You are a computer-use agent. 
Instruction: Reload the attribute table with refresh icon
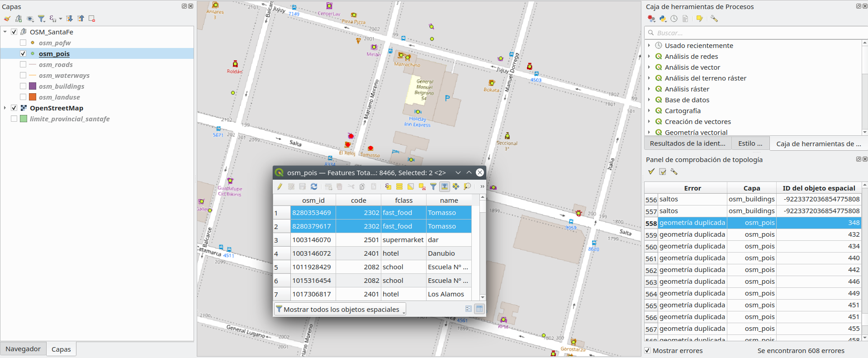point(314,186)
